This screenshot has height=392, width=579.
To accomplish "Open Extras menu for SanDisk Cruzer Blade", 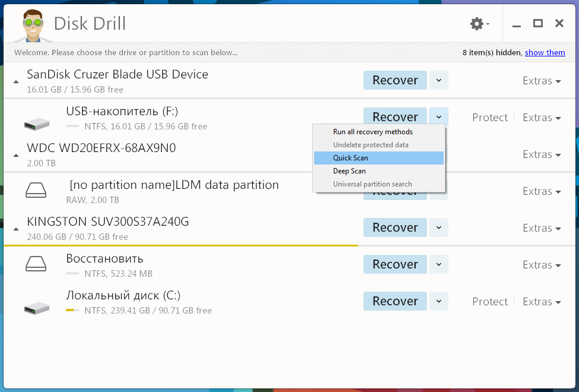I will pos(542,81).
